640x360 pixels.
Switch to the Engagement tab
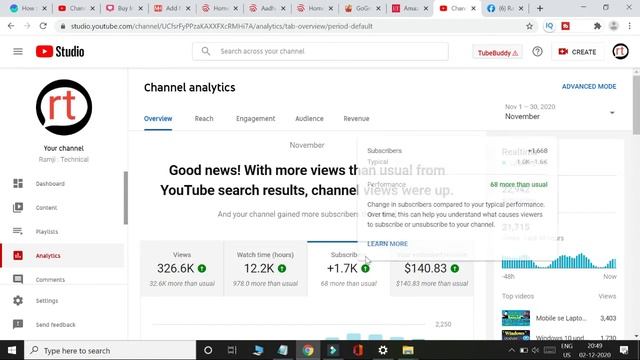(256, 119)
